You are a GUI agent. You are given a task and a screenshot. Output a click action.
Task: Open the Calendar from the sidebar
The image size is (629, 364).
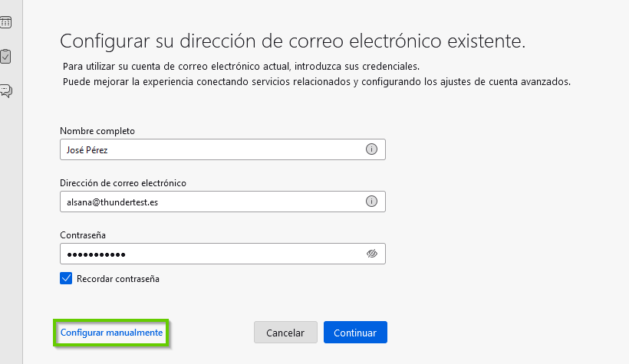[5, 22]
